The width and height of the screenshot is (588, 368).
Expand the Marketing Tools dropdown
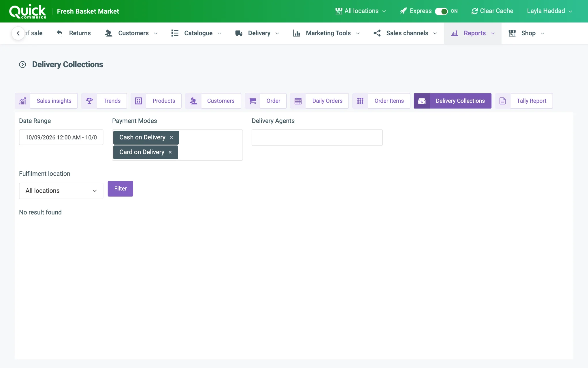click(x=358, y=33)
